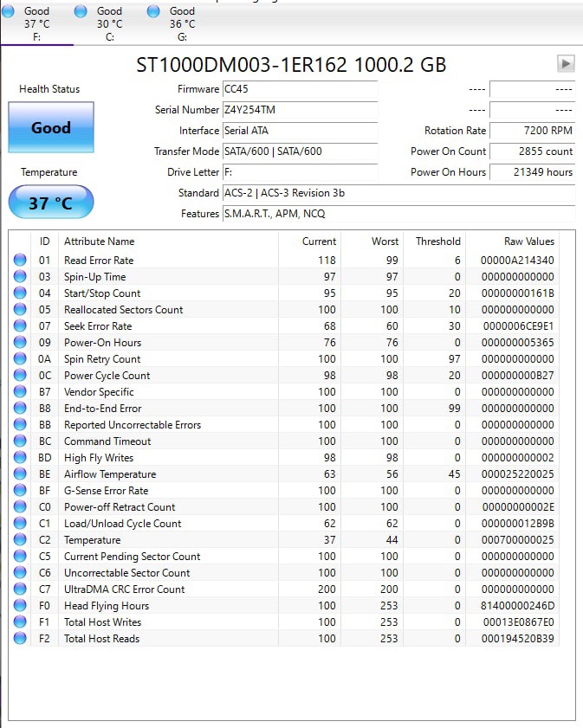Click the Firmware field CC45

coord(300,88)
